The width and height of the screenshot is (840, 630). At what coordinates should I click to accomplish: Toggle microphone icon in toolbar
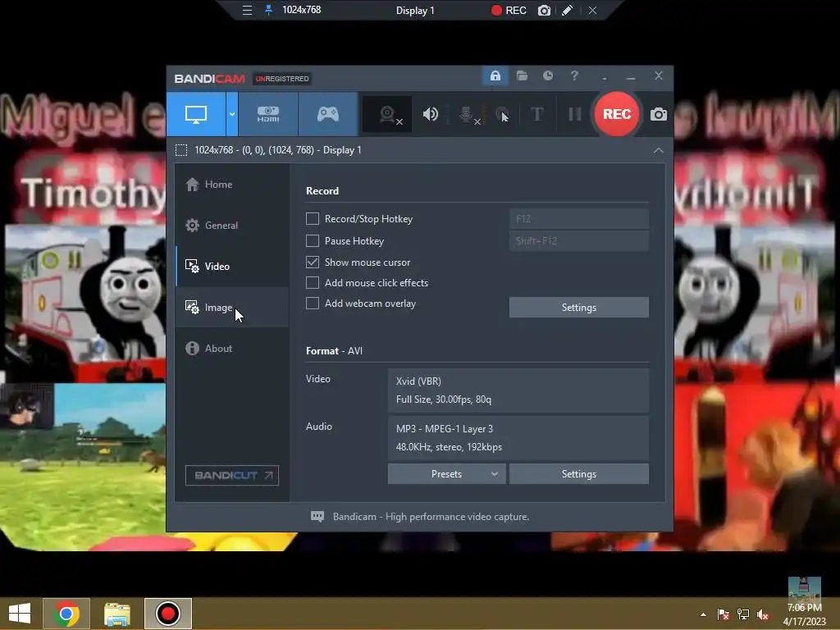(467, 114)
